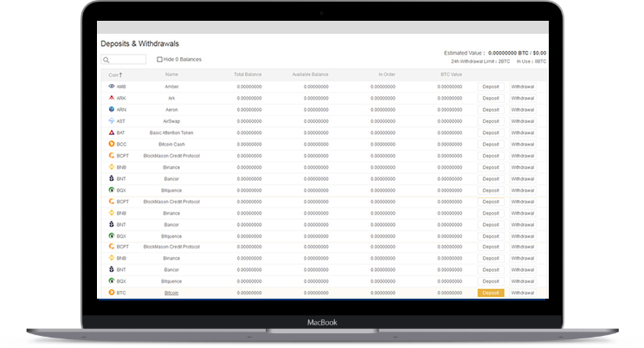
Task: Click the BTC Bitcoin coin icon
Action: (x=112, y=293)
